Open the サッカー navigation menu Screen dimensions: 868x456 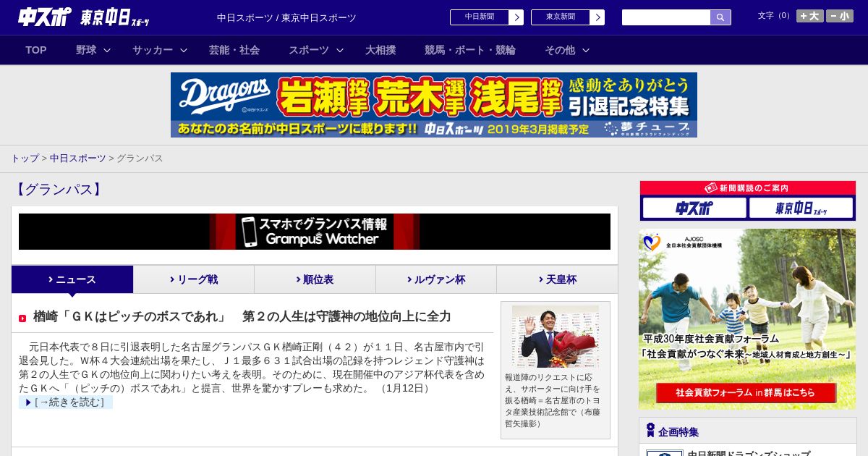[x=153, y=50]
